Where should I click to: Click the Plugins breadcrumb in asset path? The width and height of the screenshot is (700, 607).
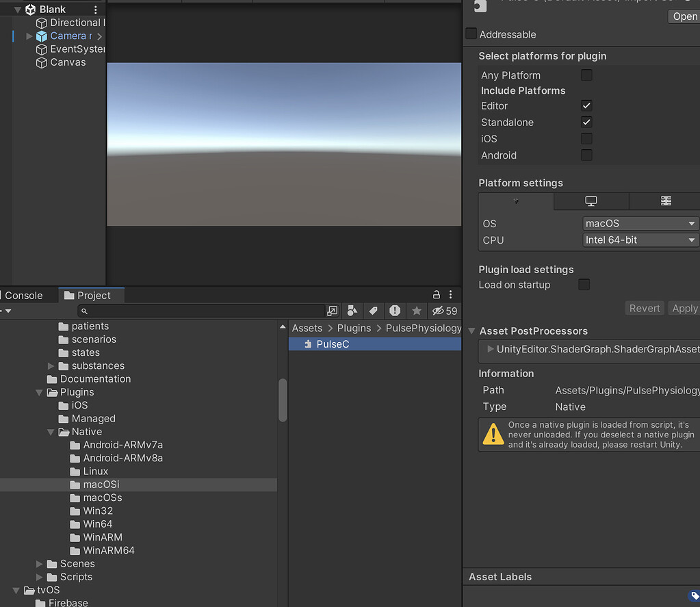tap(354, 328)
